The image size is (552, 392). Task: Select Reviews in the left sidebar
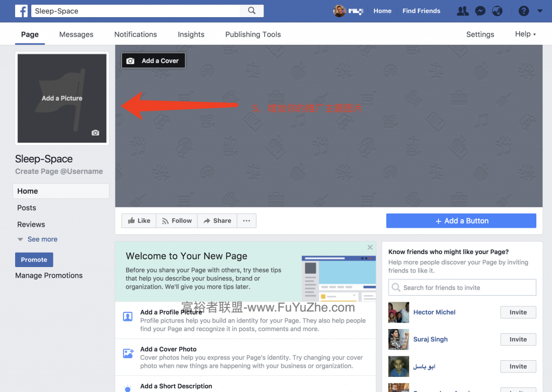(x=31, y=225)
